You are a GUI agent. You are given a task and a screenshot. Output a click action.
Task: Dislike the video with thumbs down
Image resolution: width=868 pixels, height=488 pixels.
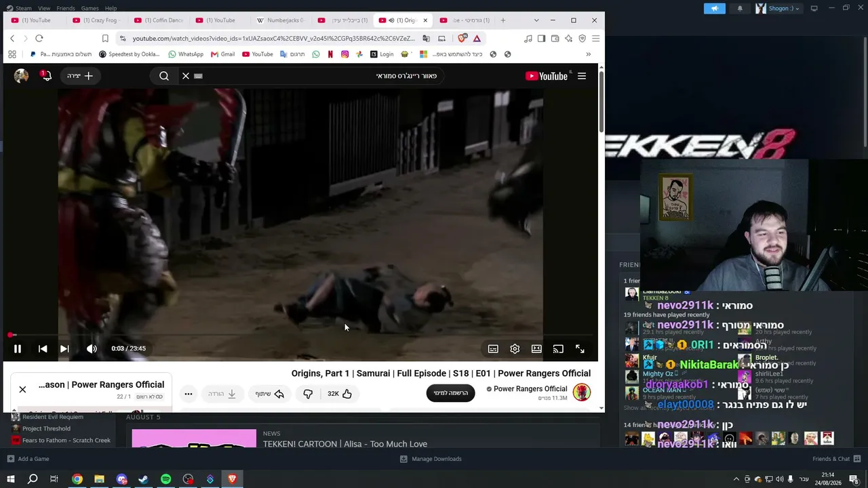(308, 394)
